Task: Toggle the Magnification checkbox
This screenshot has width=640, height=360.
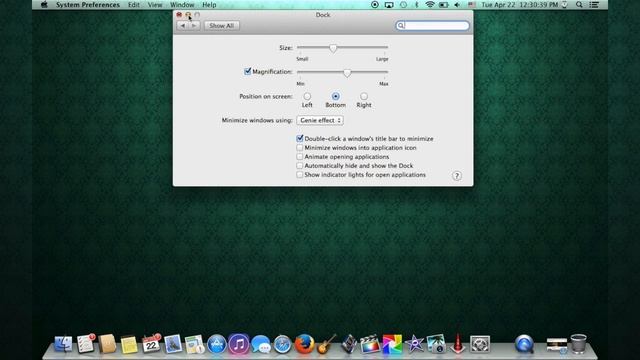Action: tap(247, 71)
